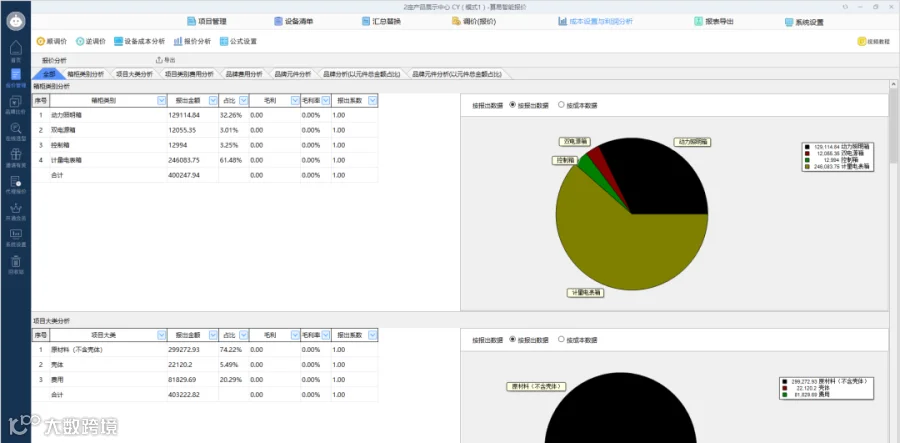Screen dimensions: 900x443
Task: Open 调价(报价) in top navigation
Action: [474, 21]
